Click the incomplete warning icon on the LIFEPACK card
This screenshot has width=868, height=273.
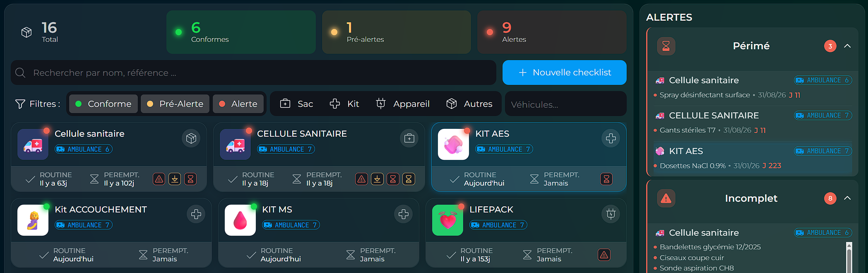click(x=604, y=255)
